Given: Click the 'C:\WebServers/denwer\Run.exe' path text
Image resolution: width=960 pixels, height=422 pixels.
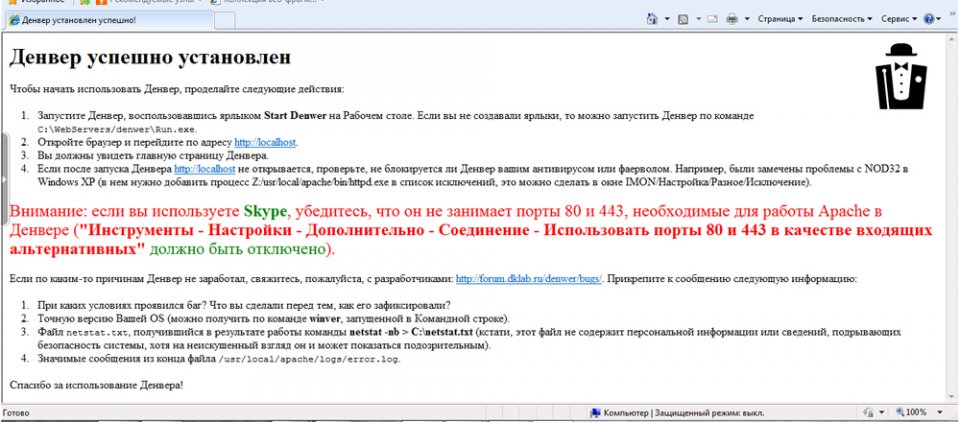Looking at the screenshot, I should click(118, 129).
